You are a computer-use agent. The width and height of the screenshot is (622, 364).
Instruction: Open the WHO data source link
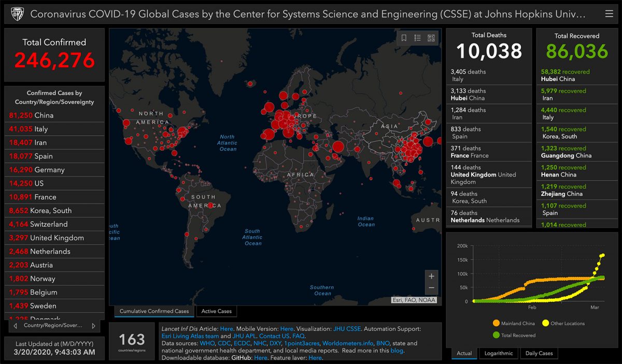(207, 343)
